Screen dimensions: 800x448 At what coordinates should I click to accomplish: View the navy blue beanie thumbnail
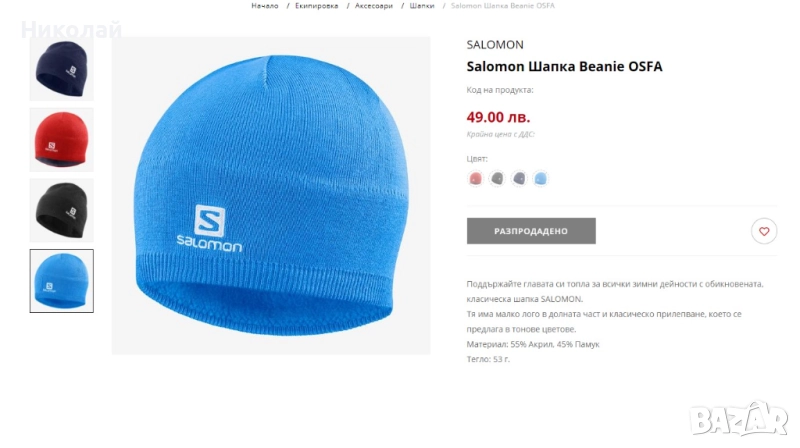coord(62,69)
